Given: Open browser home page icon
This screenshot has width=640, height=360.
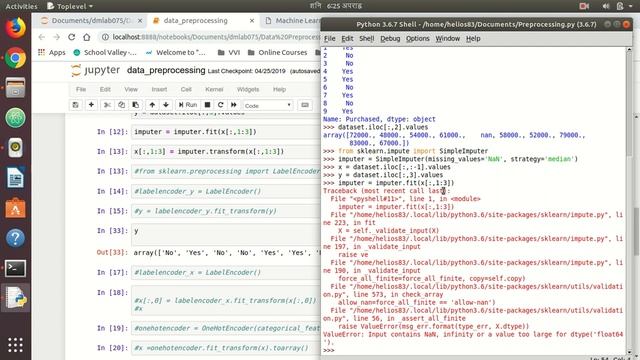Looking at the screenshot, I should [87, 37].
